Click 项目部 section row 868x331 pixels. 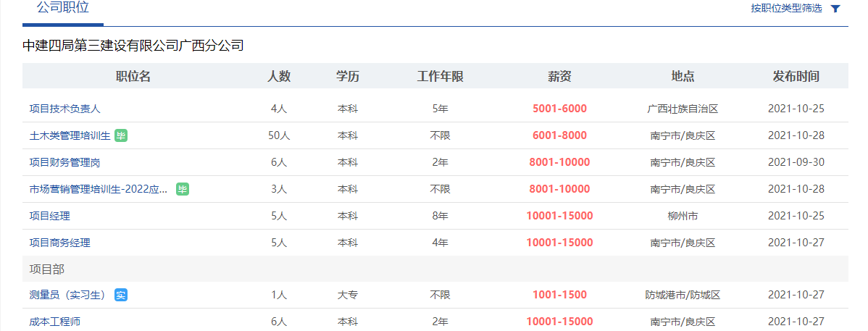(435, 269)
